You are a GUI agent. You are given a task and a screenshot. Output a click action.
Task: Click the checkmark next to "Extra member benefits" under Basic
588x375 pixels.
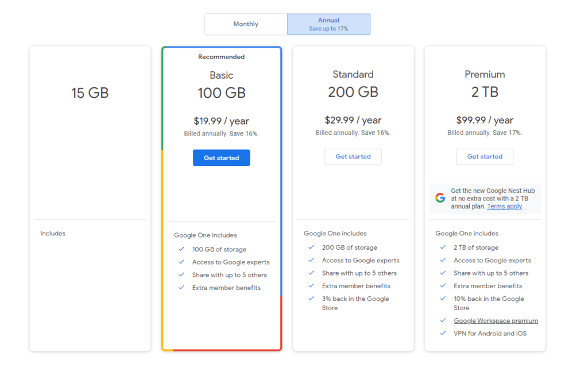point(181,287)
